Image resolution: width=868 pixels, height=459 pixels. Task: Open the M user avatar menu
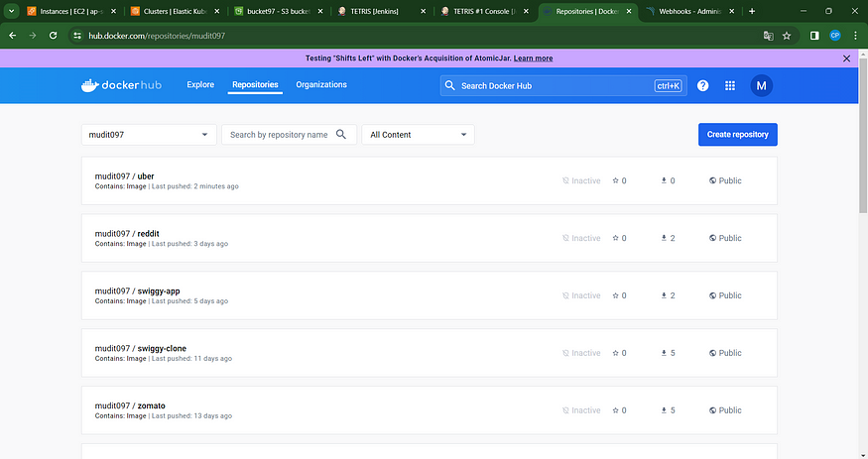[x=761, y=85]
